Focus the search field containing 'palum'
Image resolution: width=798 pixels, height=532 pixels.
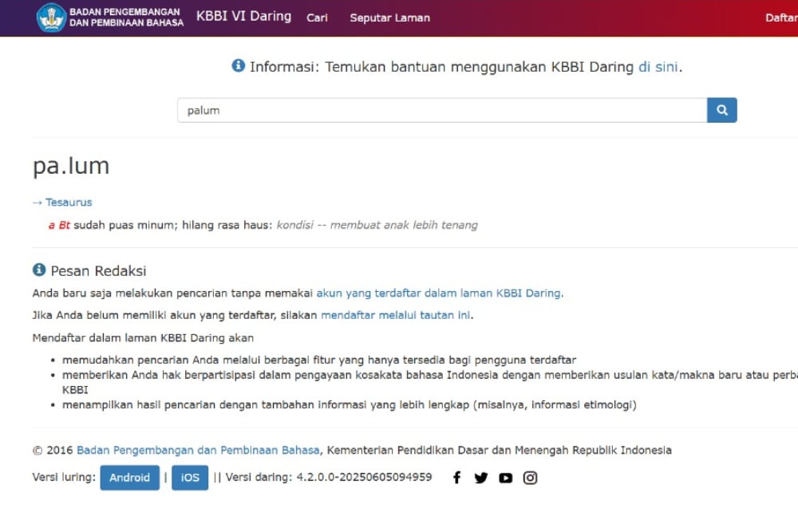pyautogui.click(x=442, y=110)
